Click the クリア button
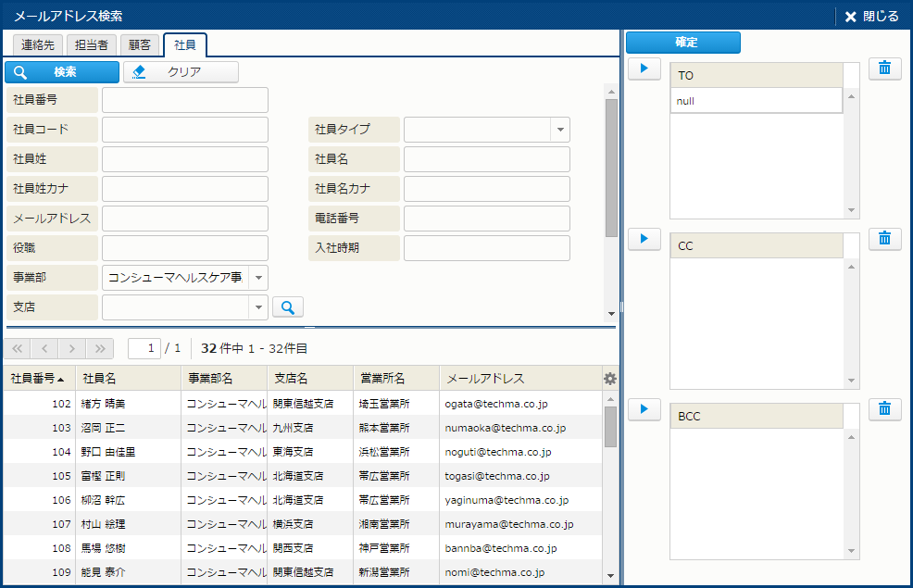Screen dimensions: 913x588 [181, 72]
